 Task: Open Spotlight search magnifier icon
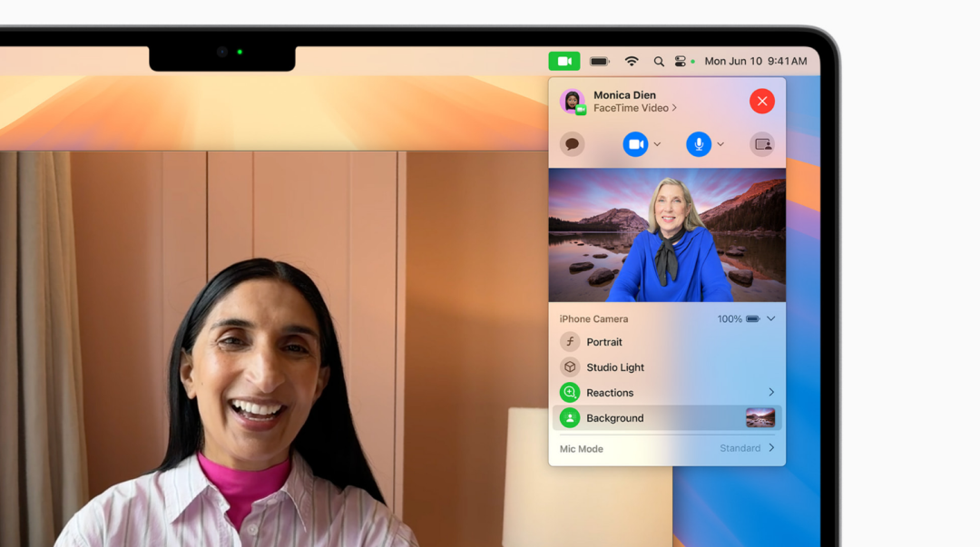pos(659,62)
